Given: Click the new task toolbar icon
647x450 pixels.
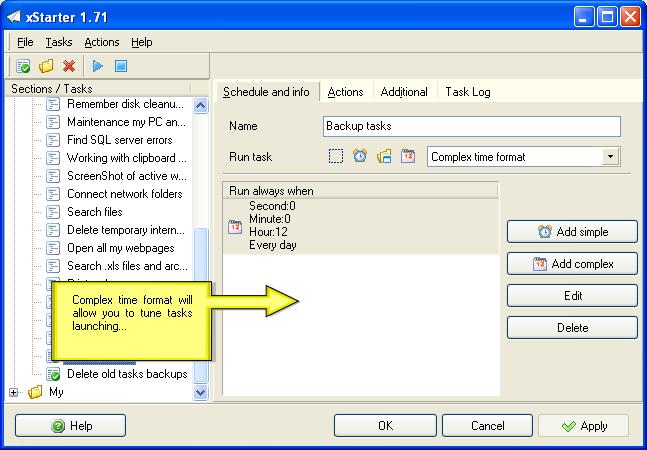Looking at the screenshot, I should click(23, 66).
